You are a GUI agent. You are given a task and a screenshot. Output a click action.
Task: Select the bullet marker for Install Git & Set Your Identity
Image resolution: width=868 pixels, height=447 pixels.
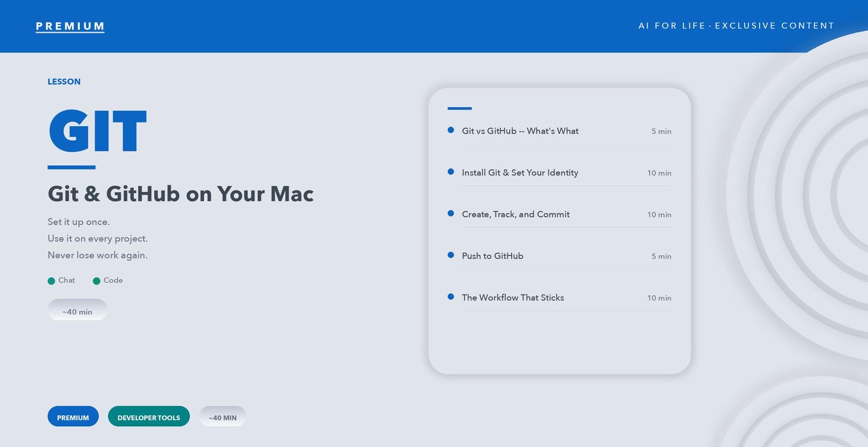click(x=450, y=171)
